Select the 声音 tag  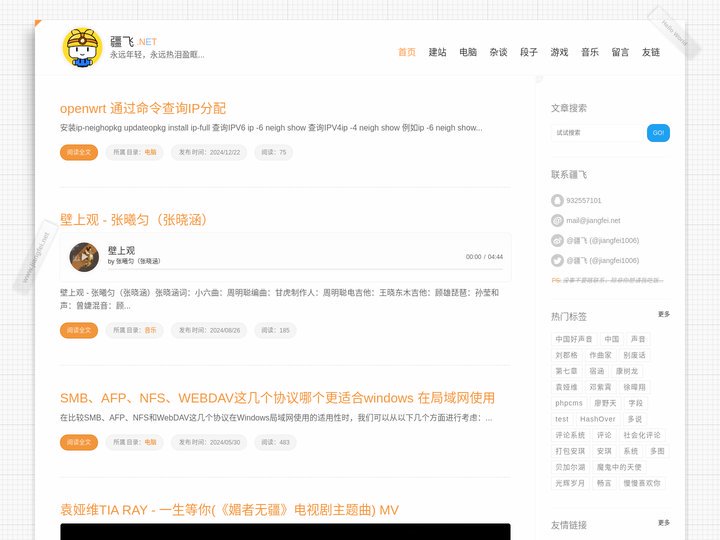point(638,339)
